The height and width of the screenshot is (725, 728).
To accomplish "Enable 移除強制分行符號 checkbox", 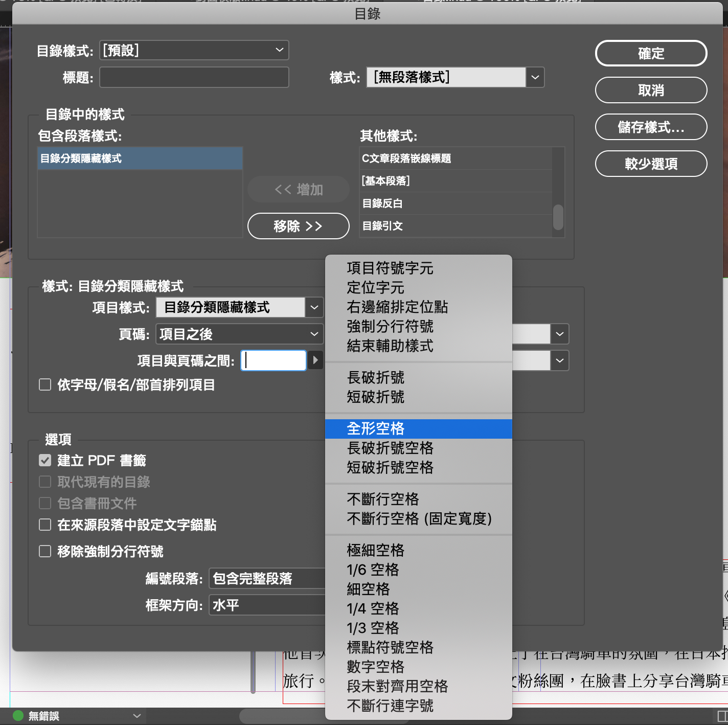I will pos(45,551).
